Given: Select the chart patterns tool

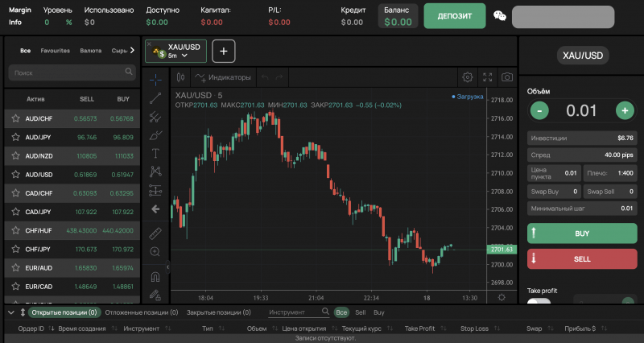Looking at the screenshot, I should point(155,171).
